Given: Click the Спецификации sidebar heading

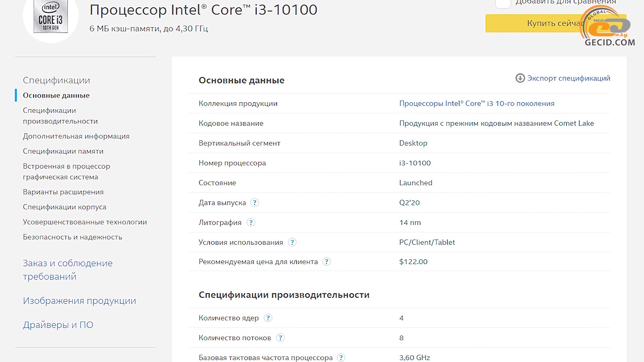Looking at the screenshot, I should point(56,80).
